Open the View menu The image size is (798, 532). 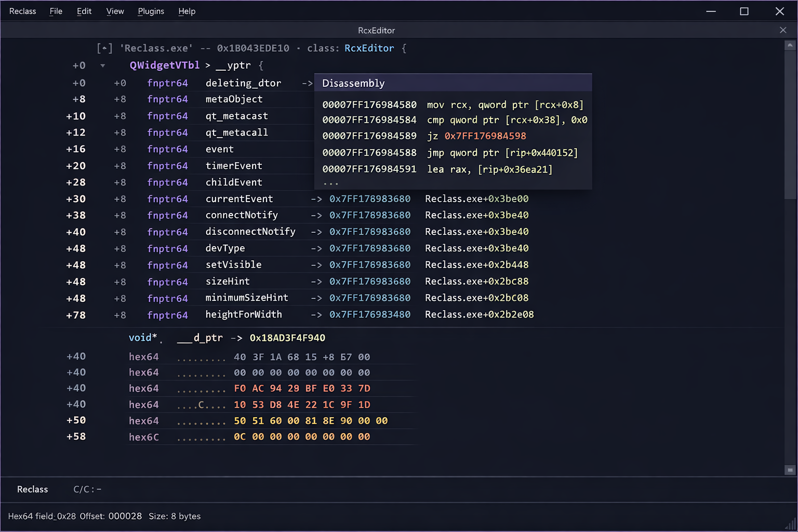coord(115,11)
